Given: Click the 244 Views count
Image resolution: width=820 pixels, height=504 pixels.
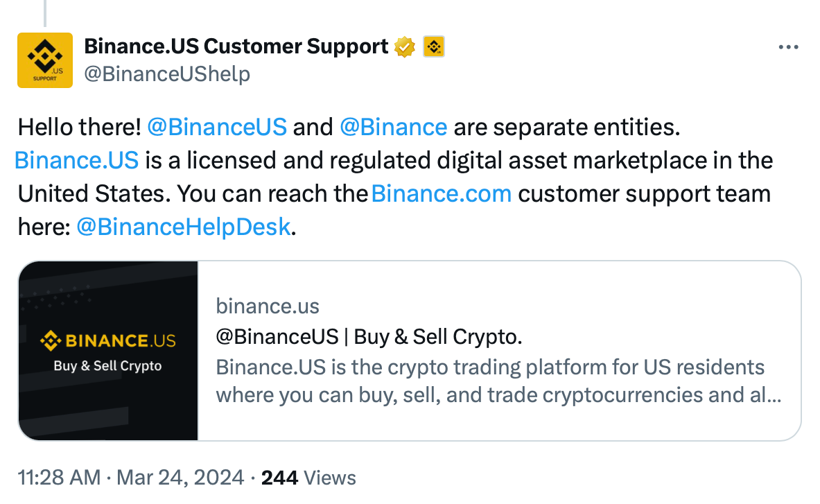Looking at the screenshot, I should coord(308,478).
